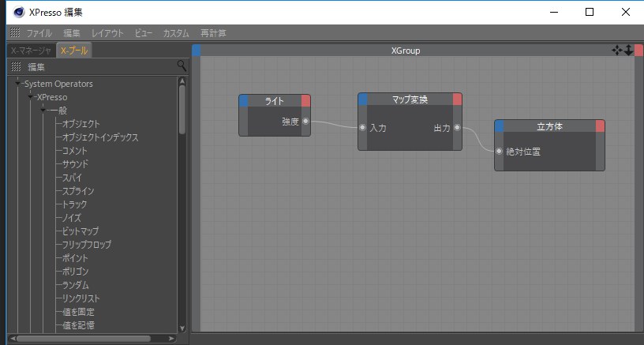Minimize the XPresso 編集 window

click(x=554, y=12)
